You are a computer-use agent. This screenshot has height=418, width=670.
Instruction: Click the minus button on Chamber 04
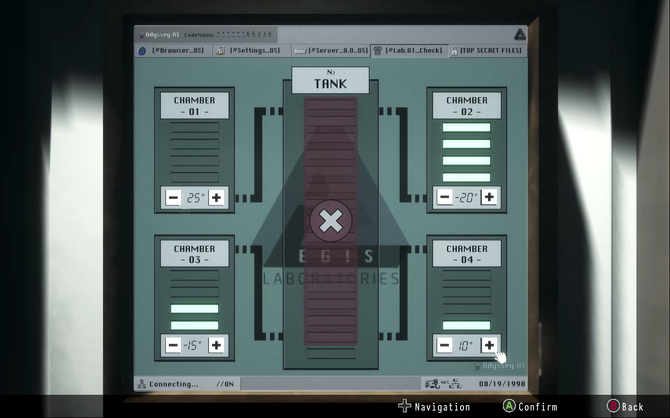point(445,345)
